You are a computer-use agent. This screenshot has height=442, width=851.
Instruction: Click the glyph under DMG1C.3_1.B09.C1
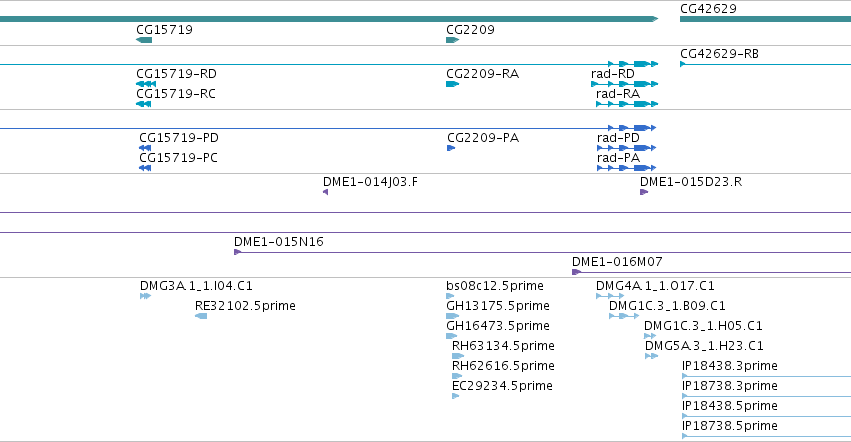point(624,316)
